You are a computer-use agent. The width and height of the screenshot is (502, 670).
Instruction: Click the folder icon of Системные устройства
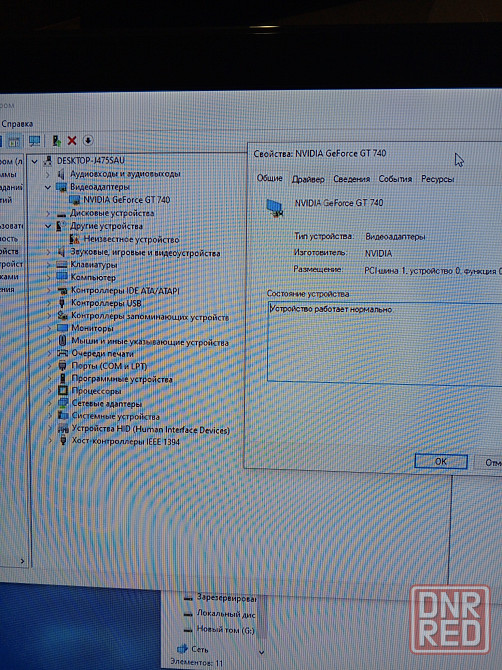click(x=63, y=416)
